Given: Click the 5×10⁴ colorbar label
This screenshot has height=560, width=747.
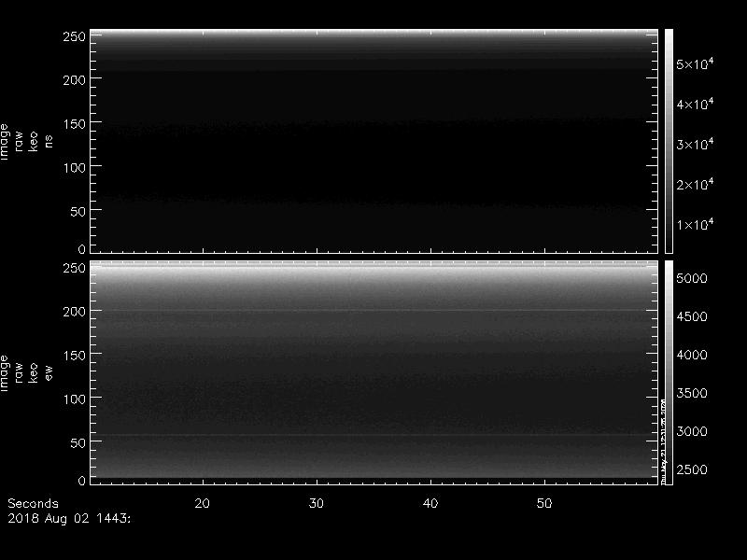Looking at the screenshot, I should tap(695, 63).
